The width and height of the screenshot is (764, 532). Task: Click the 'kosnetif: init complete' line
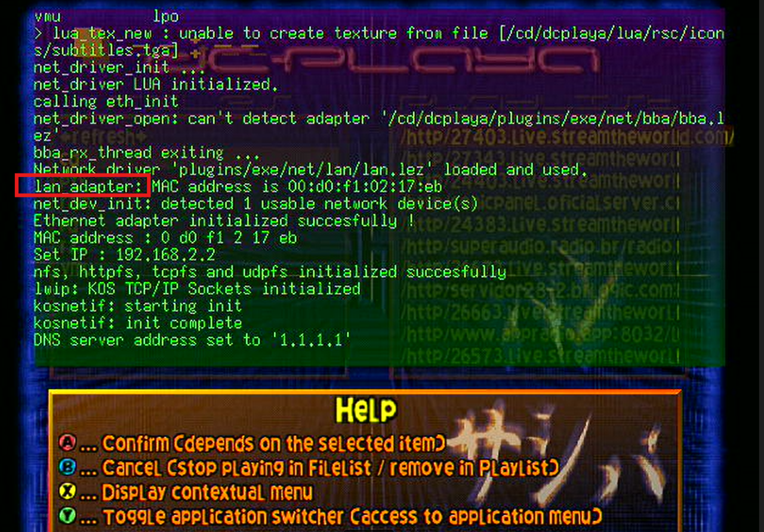pos(138,323)
